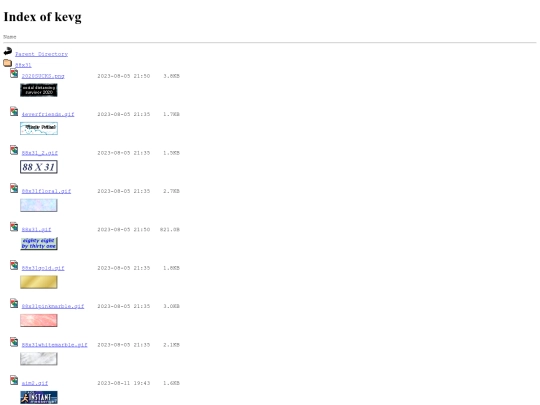The image size is (540, 405).
Task: Click the 2.7KB size of 88x31floral.gif
Action: coord(172,191)
